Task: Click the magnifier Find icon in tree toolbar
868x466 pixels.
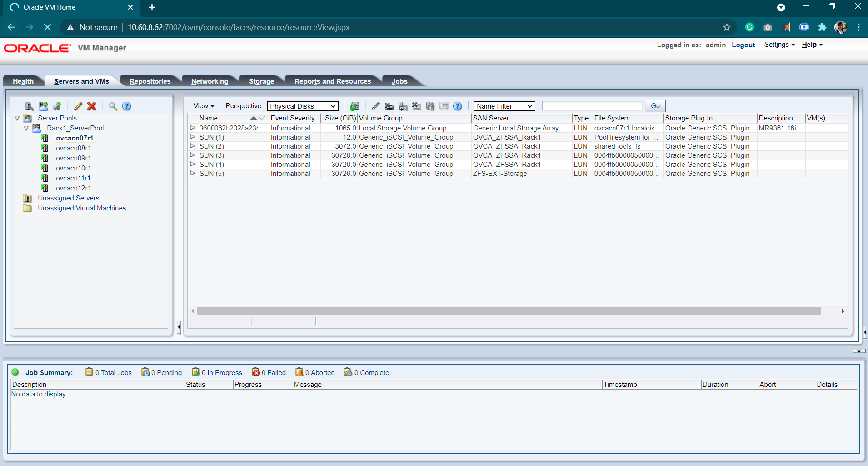Action: (x=113, y=106)
